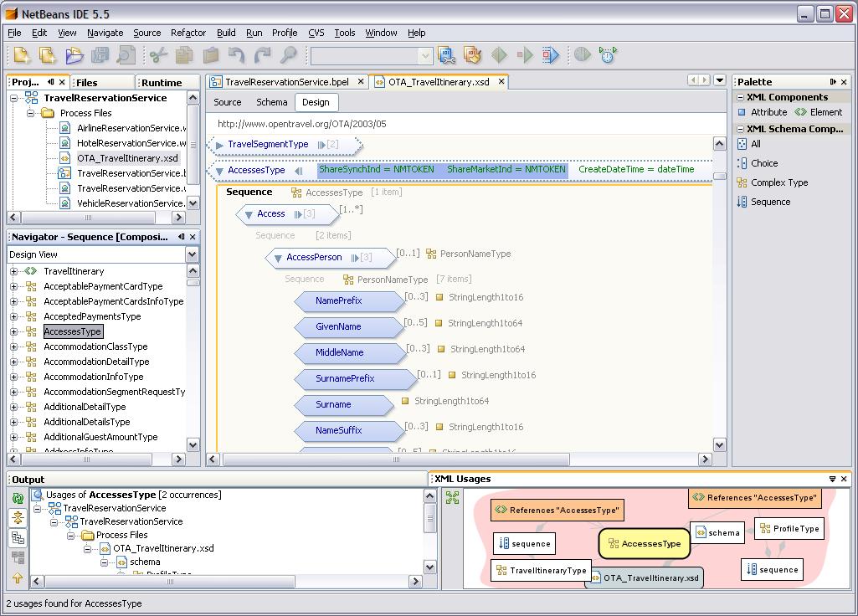Minimize the Navigator panel using its pin icon
Viewport: 858px width, 616px height.
[x=181, y=237]
